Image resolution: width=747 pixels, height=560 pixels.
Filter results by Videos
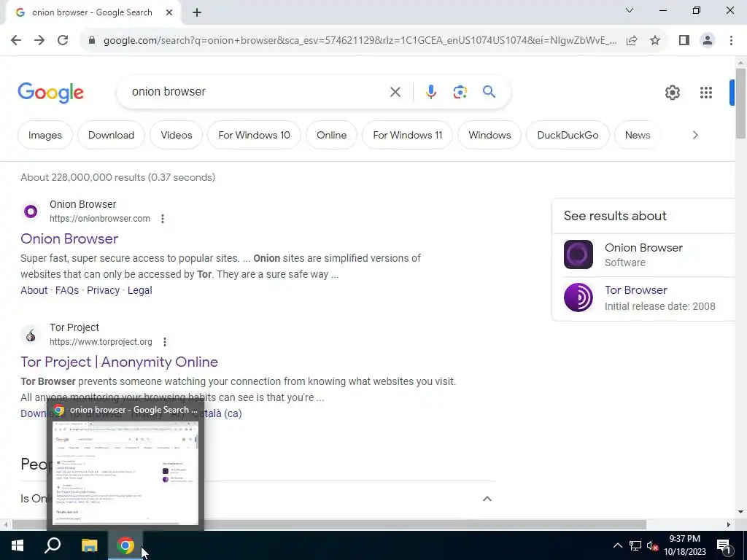tap(177, 135)
